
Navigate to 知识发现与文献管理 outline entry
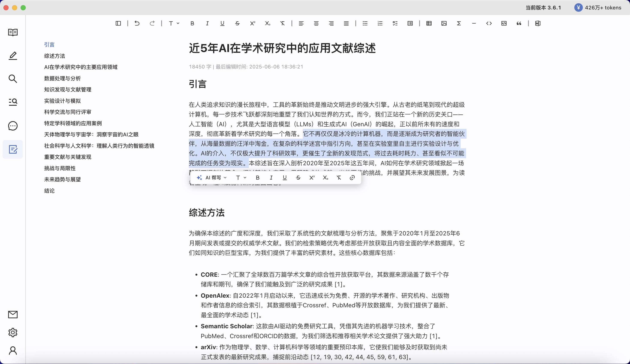point(68,89)
